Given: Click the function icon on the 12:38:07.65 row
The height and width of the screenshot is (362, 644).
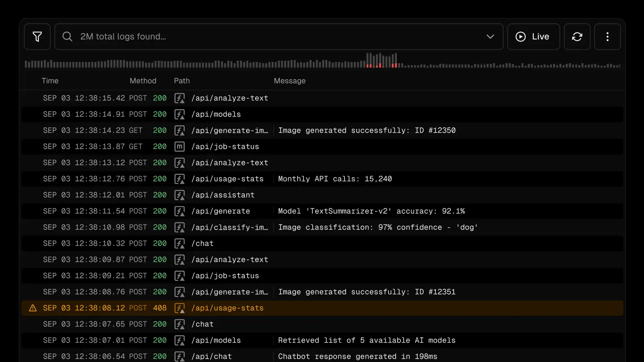Looking at the screenshot, I should pyautogui.click(x=180, y=324).
